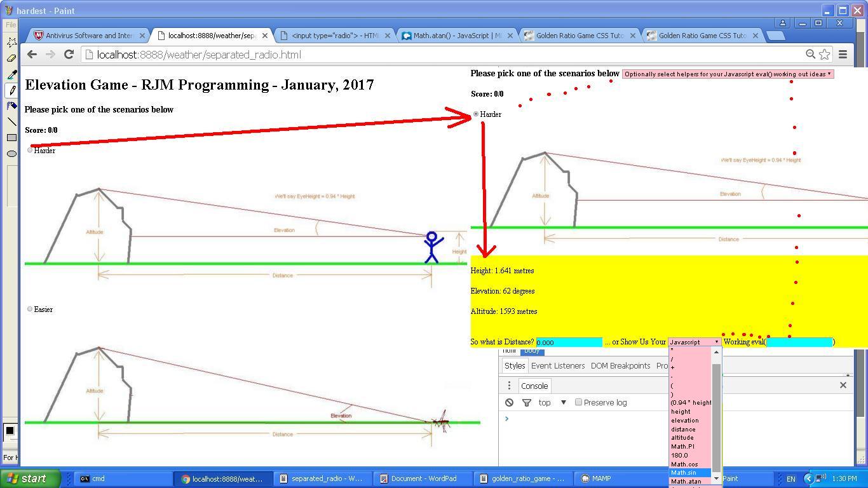The height and width of the screenshot is (488, 868).
Task: Pick the Color Picker eyedropper tool
Action: pos(11,74)
